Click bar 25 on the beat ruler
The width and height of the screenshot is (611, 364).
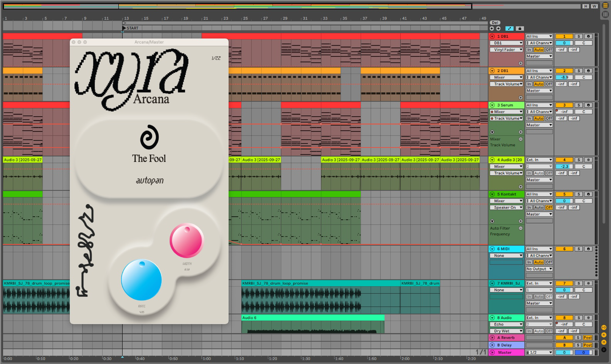[245, 18]
